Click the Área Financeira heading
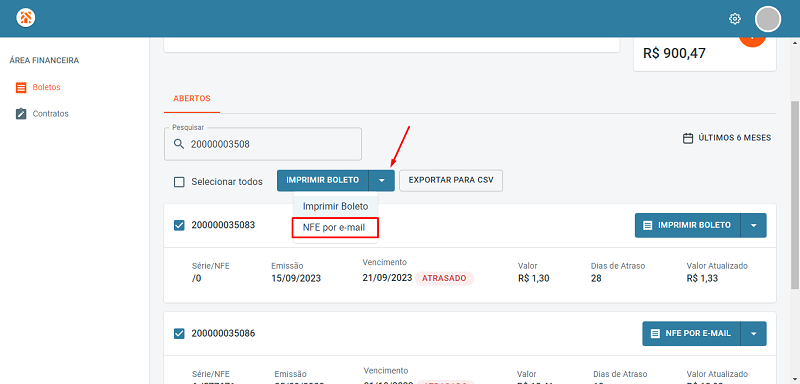The height and width of the screenshot is (384, 800). click(x=44, y=61)
